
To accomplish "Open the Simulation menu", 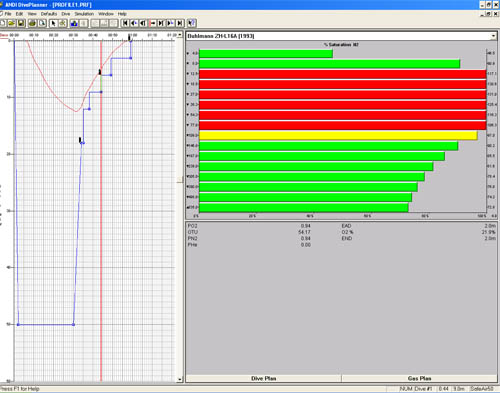I will coord(84,14).
